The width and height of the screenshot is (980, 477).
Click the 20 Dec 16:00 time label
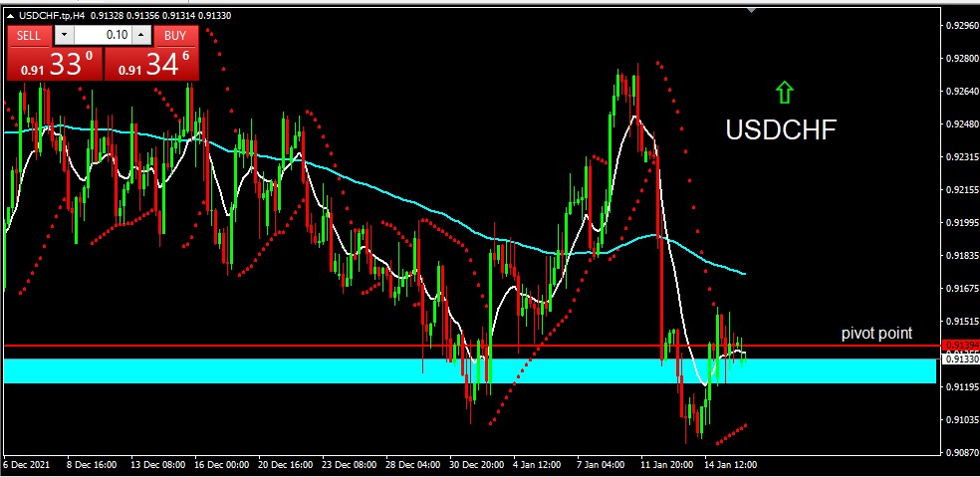(286, 465)
